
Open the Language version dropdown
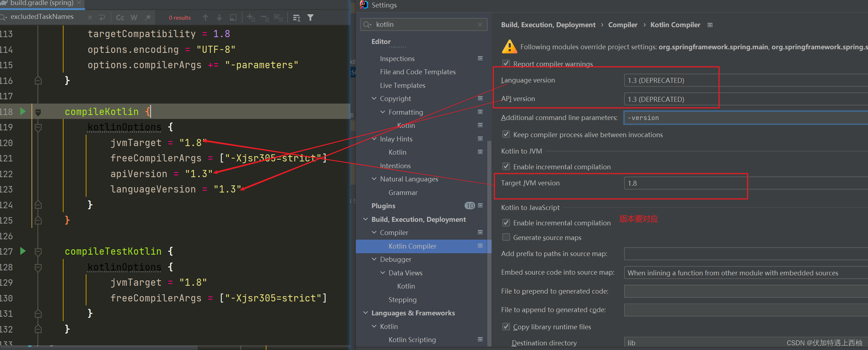746,80
